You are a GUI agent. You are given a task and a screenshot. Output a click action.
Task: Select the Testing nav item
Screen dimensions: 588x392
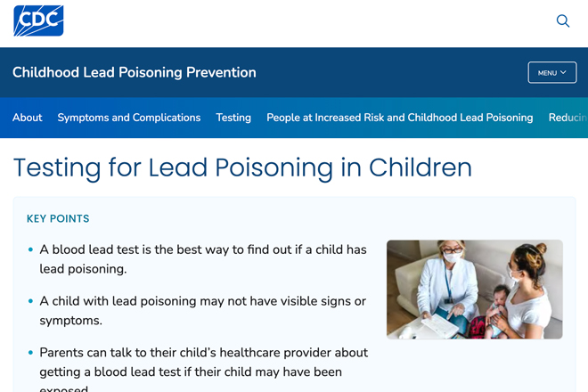233,118
